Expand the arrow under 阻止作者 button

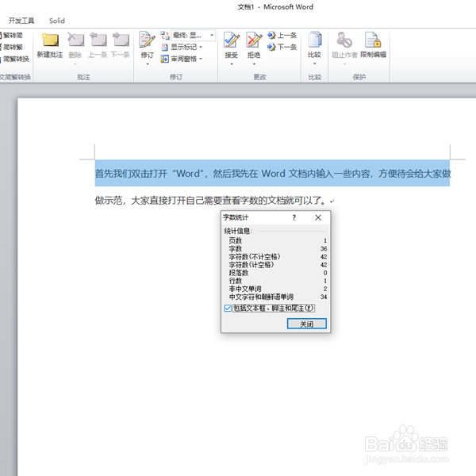(344, 64)
